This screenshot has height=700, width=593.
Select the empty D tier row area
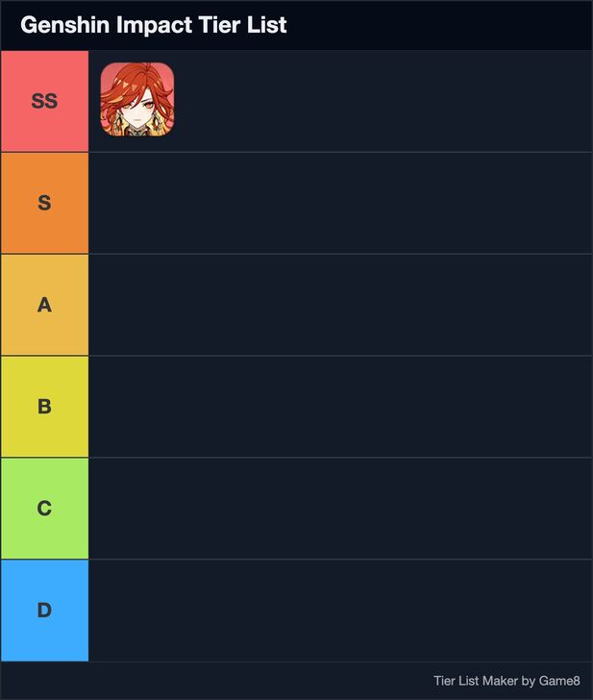[x=340, y=611]
